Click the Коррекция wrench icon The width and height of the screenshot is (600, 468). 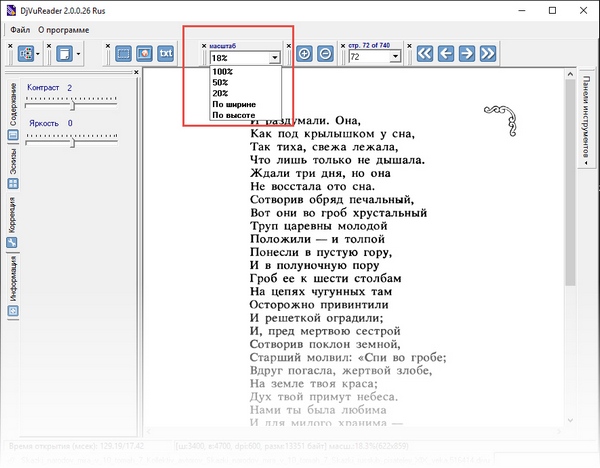(11, 242)
